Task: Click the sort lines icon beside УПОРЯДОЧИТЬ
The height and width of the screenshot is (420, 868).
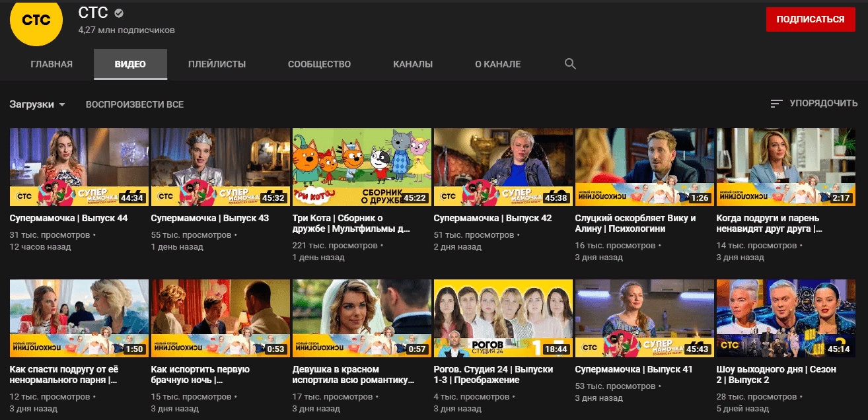Action: click(x=777, y=104)
